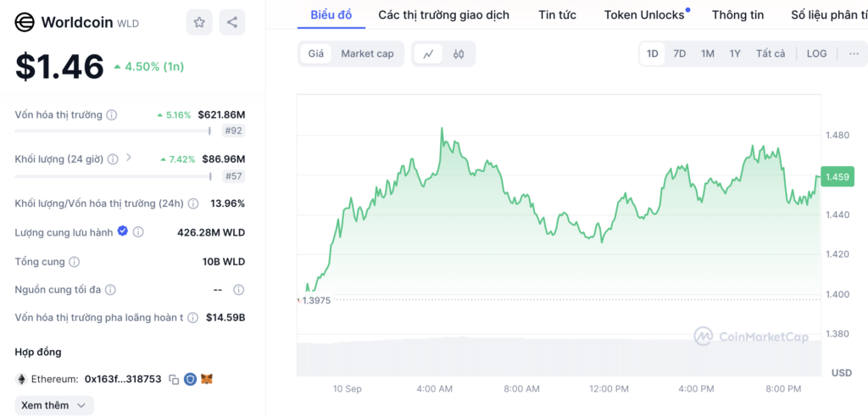Image resolution: width=868 pixels, height=417 pixels.
Task: Open info icon beside Khối lượng/Vốn hóa thị trường
Action: click(193, 203)
